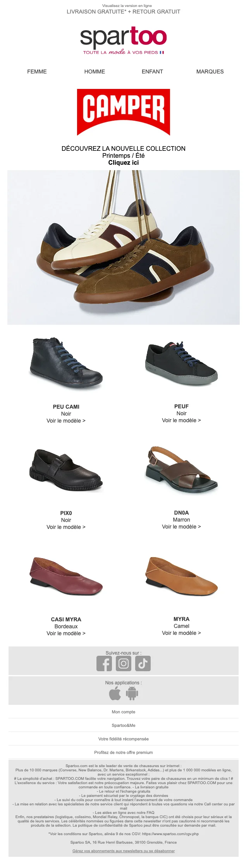Open the Instagram social icon
The height and width of the screenshot is (868, 251).
pyautogui.click(x=124, y=663)
